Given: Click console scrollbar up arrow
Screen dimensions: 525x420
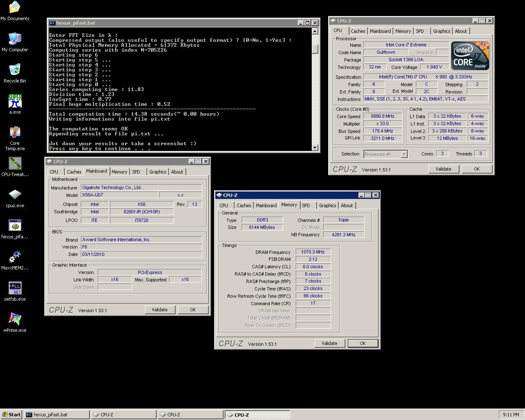Looking at the screenshot, I should [x=315, y=31].
